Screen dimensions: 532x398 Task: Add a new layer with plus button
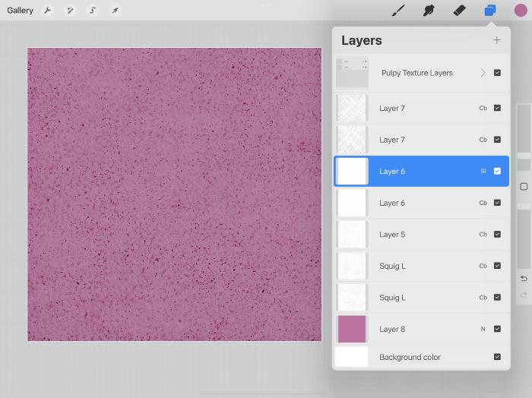click(497, 40)
